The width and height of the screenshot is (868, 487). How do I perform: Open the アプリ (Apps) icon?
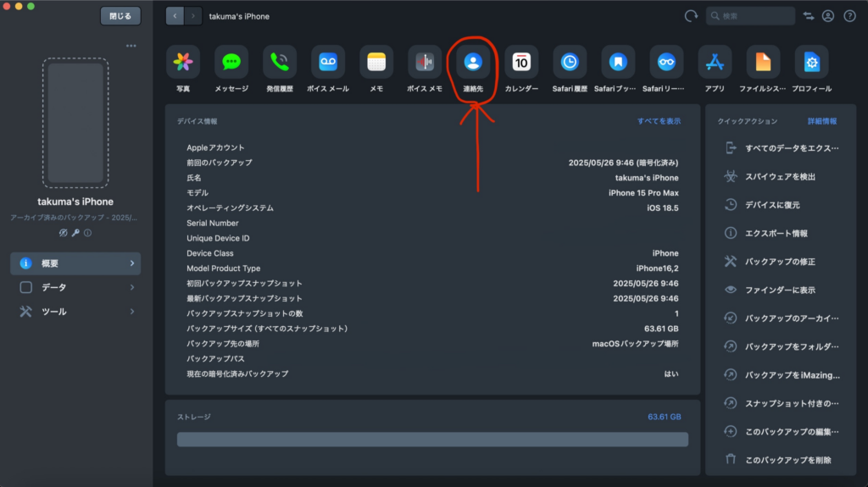(715, 62)
